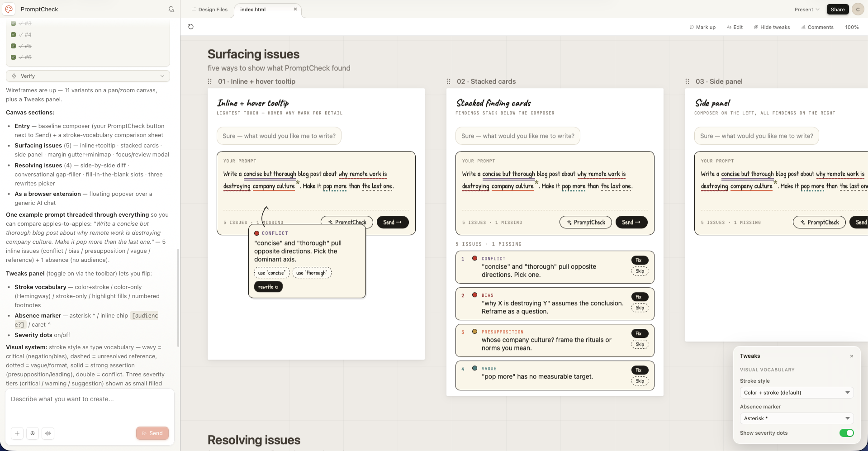Click the plus attachment icon in chat box

click(x=17, y=433)
